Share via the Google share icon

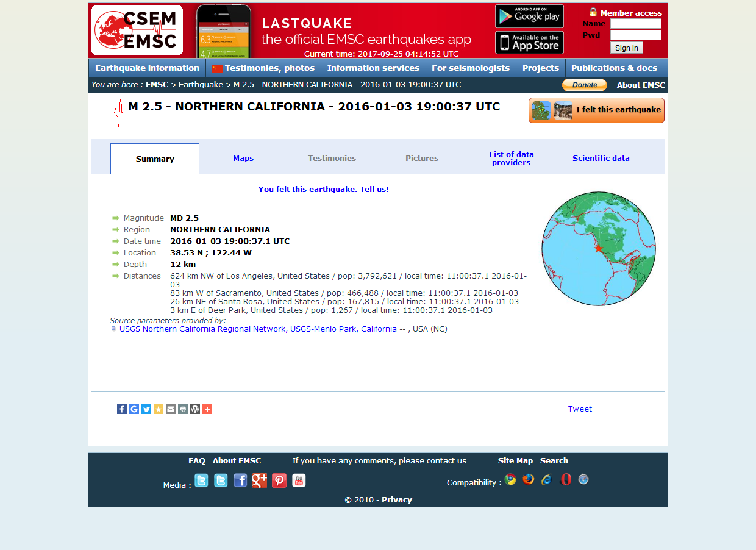pyautogui.click(x=134, y=409)
